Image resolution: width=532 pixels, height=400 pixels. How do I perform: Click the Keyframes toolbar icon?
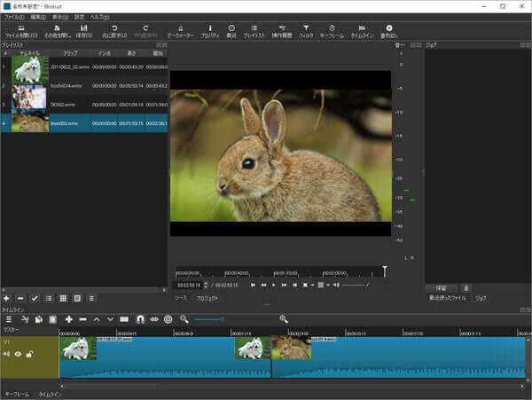(332, 30)
